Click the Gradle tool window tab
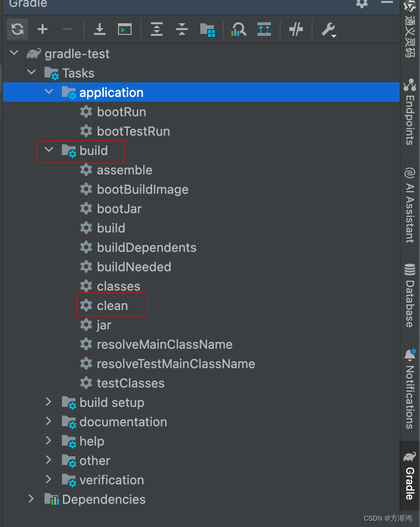The width and height of the screenshot is (420, 527). 410,476
